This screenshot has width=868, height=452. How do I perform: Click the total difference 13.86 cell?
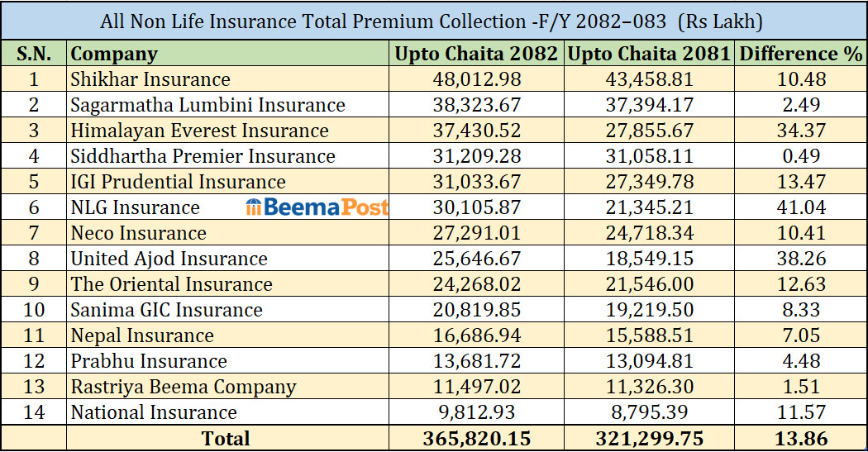pos(800,439)
